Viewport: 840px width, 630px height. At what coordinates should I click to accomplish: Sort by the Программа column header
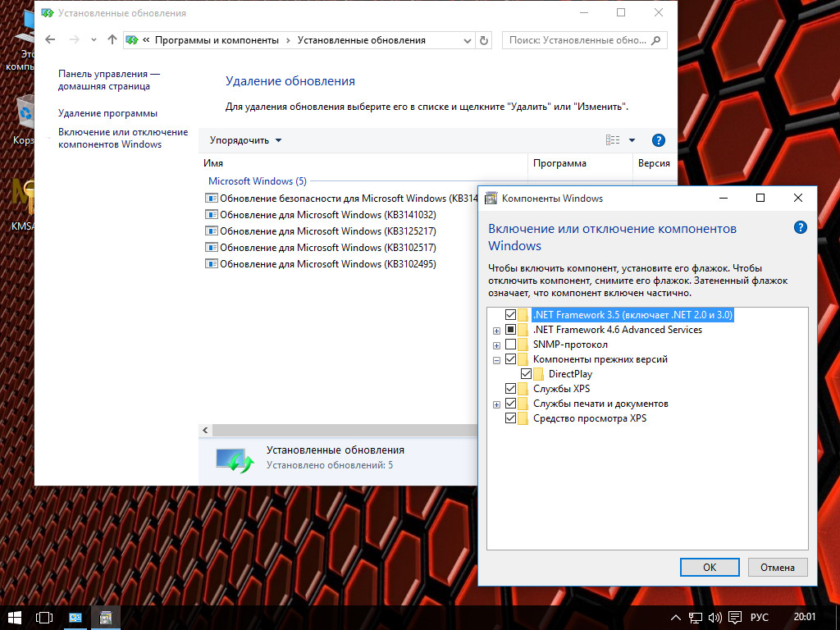(x=580, y=163)
